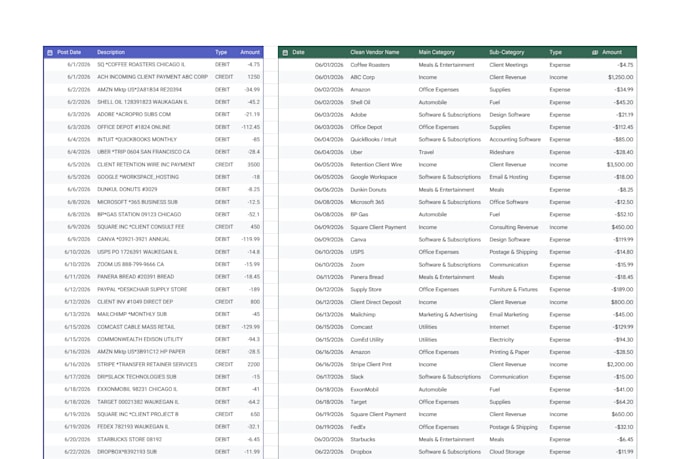Select the 'Stripe Client Pmt' vendor cell
The height and width of the screenshot is (459, 680).
click(371, 364)
